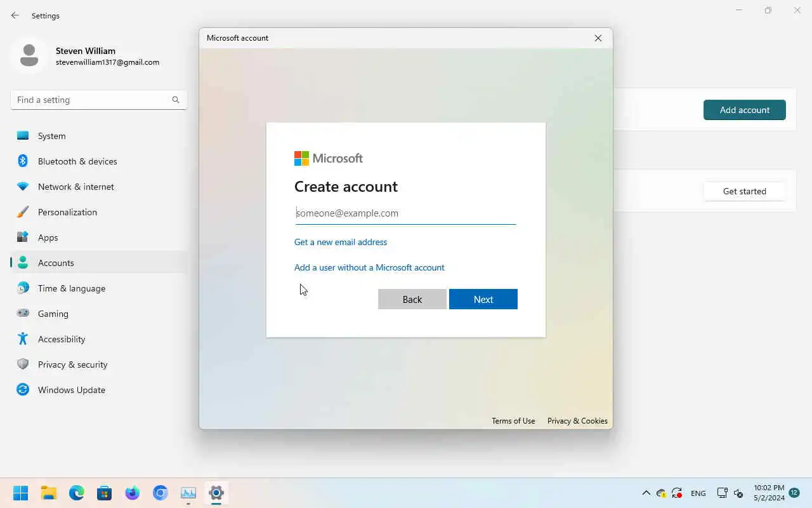Select the Accounts category
Viewport: 812px width, 508px height.
[98, 263]
